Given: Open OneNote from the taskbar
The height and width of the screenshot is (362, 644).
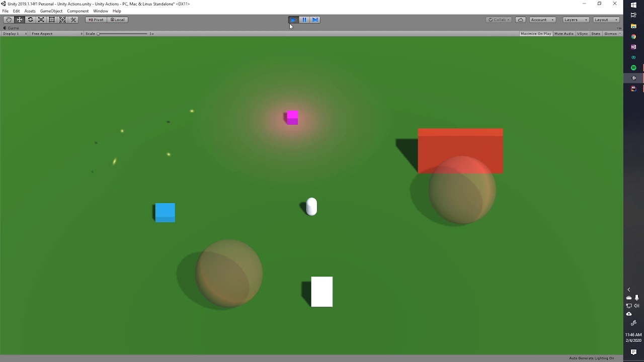Looking at the screenshot, I should tap(633, 47).
